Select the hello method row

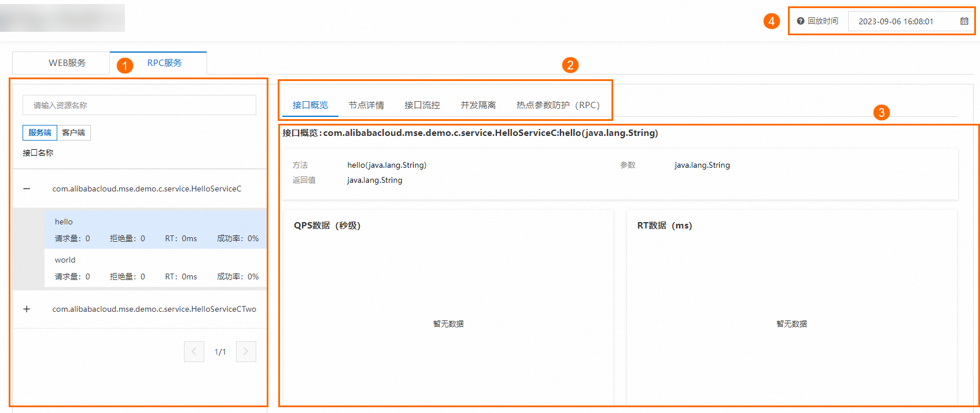156,230
